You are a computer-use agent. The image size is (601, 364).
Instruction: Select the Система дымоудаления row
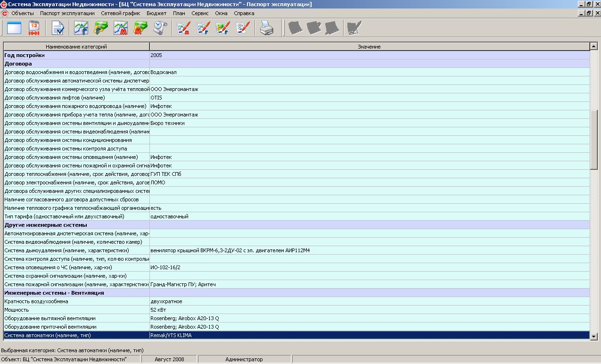pyautogui.click(x=296, y=250)
